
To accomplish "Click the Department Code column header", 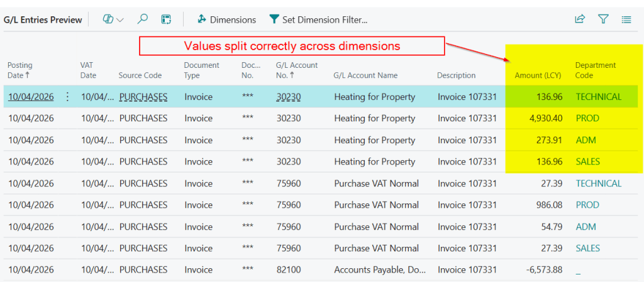I will click(x=595, y=70).
